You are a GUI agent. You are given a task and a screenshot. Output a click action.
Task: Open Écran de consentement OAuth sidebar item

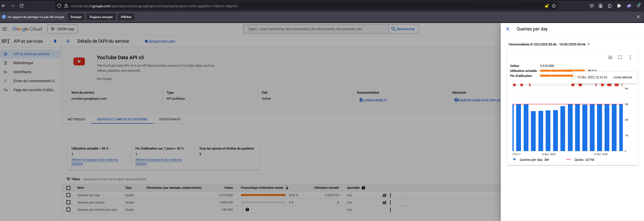pos(30,81)
